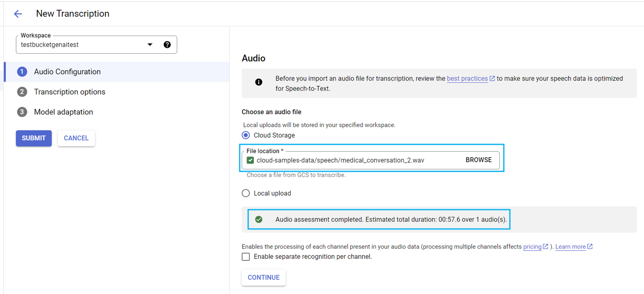Go to Transcription options step
The width and height of the screenshot is (644, 294).
(x=70, y=92)
